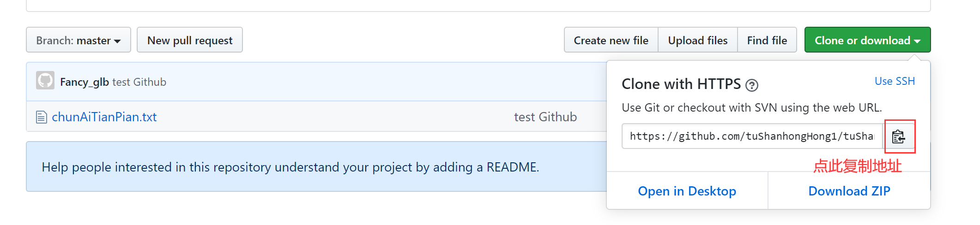980x225 pixels.
Task: Open test Github commit in file row
Action: [545, 117]
